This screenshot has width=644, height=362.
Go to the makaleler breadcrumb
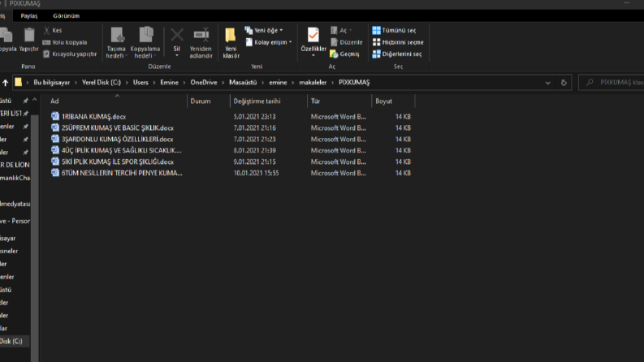tap(313, 83)
